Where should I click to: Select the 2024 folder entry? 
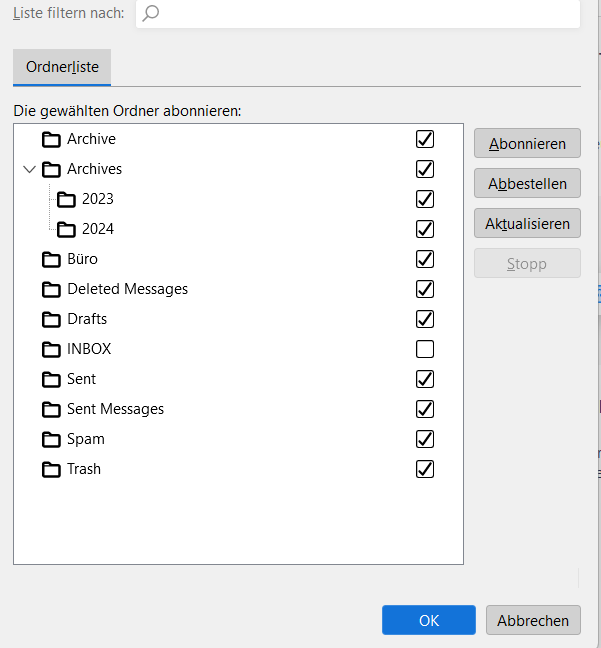pyautogui.click(x=98, y=229)
